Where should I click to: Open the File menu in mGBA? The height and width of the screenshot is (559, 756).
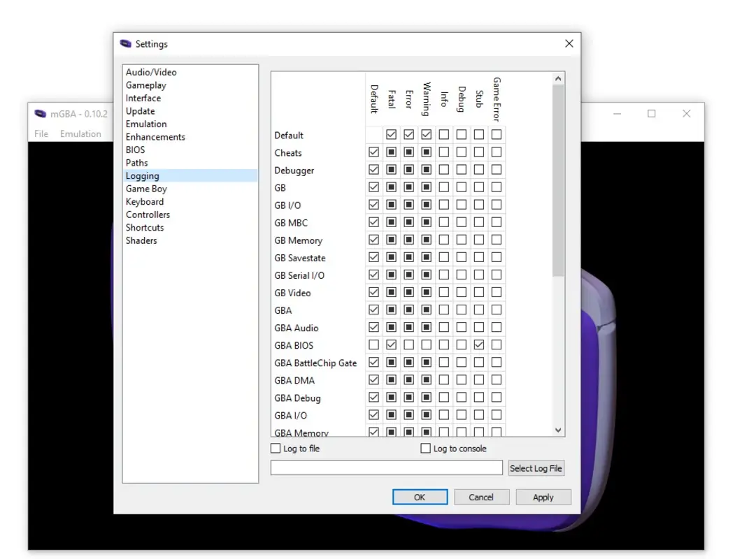pos(41,134)
